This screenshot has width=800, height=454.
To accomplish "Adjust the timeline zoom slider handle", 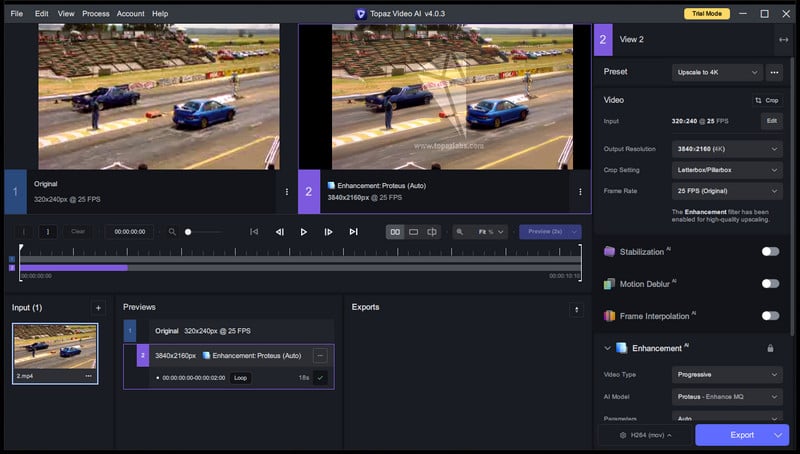I will point(188,232).
